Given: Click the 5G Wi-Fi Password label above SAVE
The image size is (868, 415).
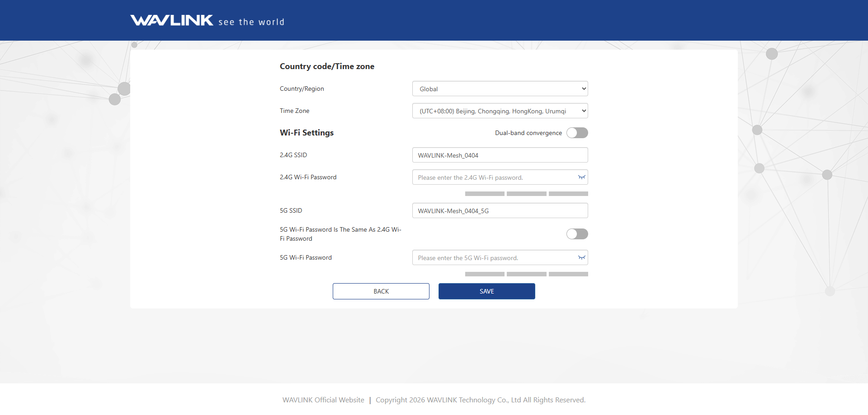Looking at the screenshot, I should [306, 258].
